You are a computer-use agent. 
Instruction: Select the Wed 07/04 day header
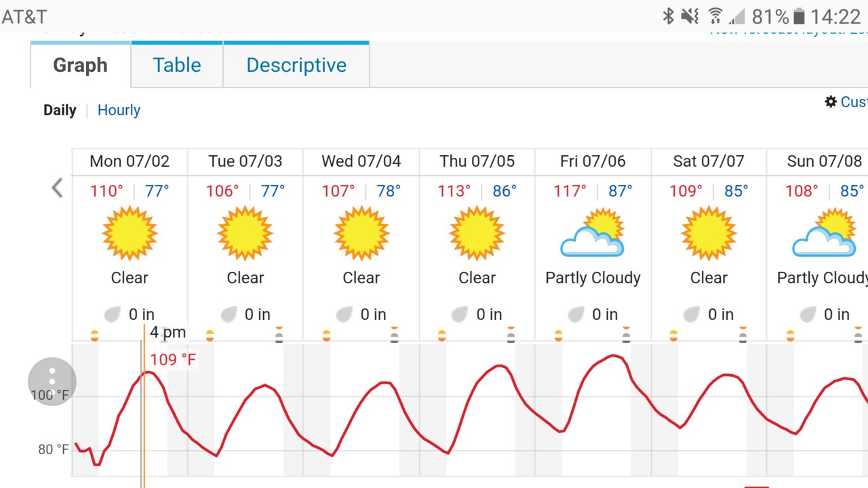coord(361,161)
